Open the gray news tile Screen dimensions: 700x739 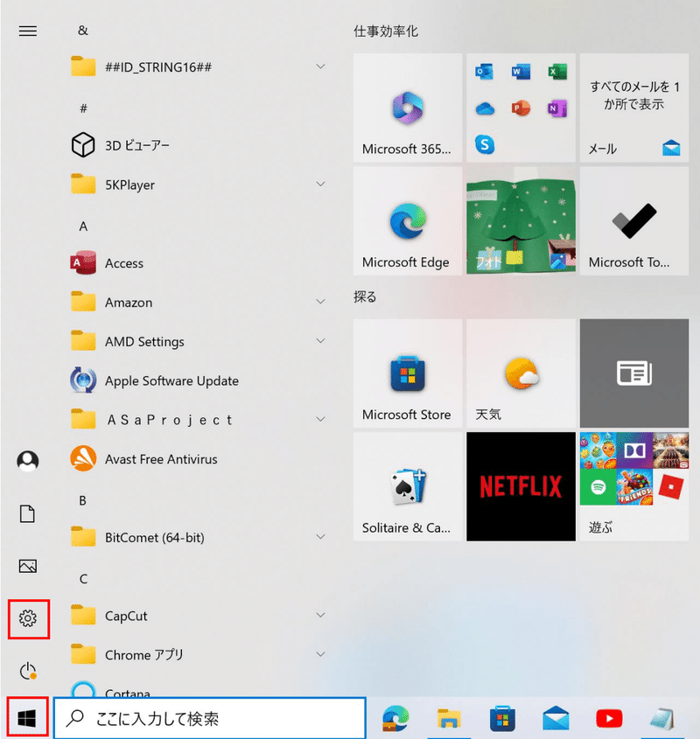point(634,373)
